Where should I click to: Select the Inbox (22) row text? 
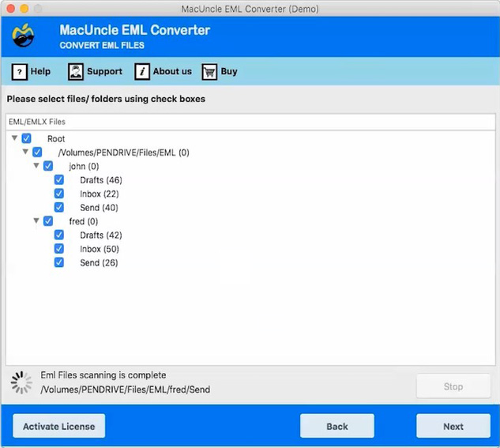(100, 194)
